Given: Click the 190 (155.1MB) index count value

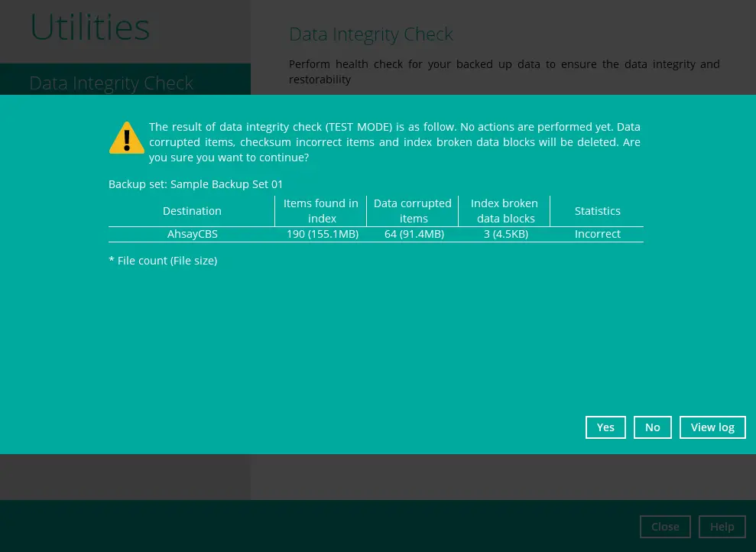Looking at the screenshot, I should pyautogui.click(x=322, y=234).
